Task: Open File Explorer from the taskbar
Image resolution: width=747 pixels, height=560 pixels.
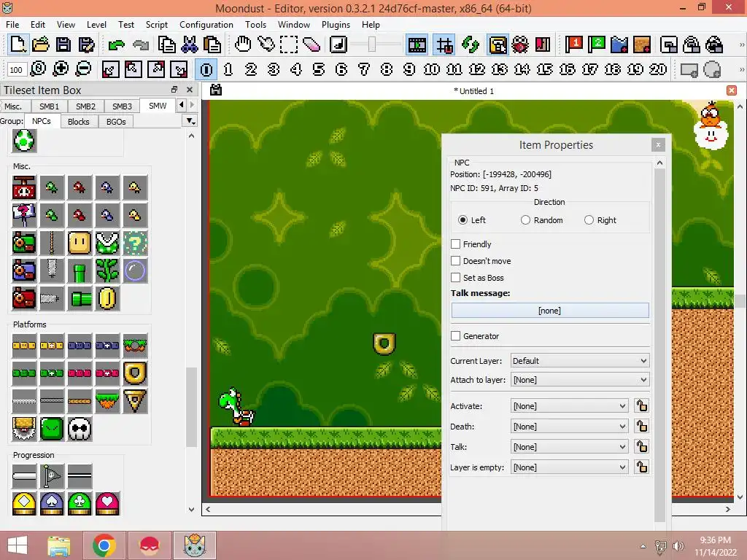Action: (59, 545)
